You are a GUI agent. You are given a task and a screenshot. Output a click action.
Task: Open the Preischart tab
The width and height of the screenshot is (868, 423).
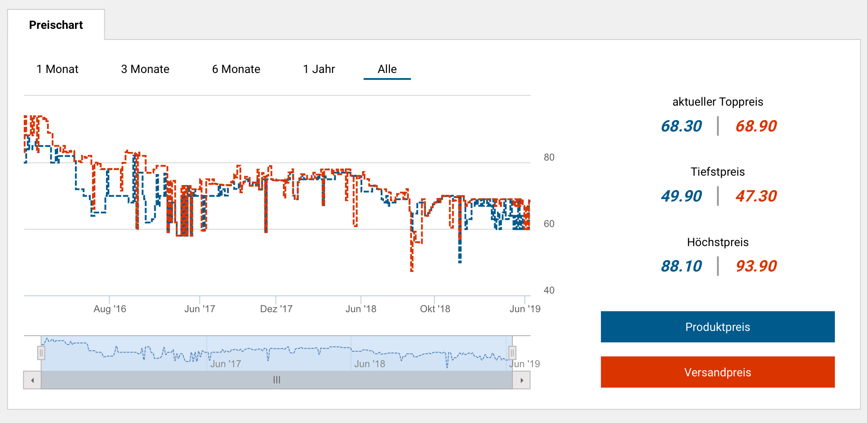click(x=56, y=25)
